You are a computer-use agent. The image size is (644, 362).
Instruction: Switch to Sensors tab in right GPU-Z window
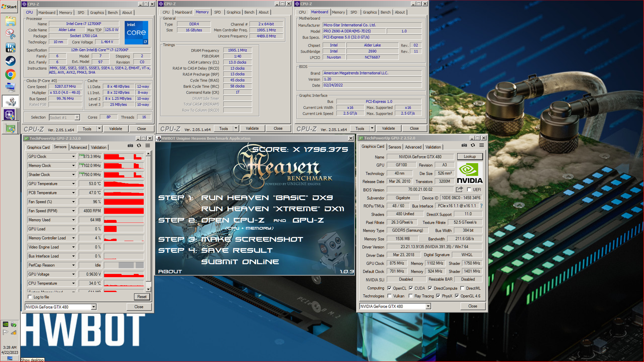pos(394,147)
